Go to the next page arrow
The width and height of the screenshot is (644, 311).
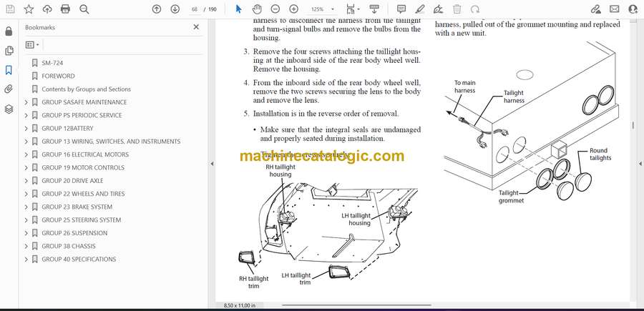(175, 9)
